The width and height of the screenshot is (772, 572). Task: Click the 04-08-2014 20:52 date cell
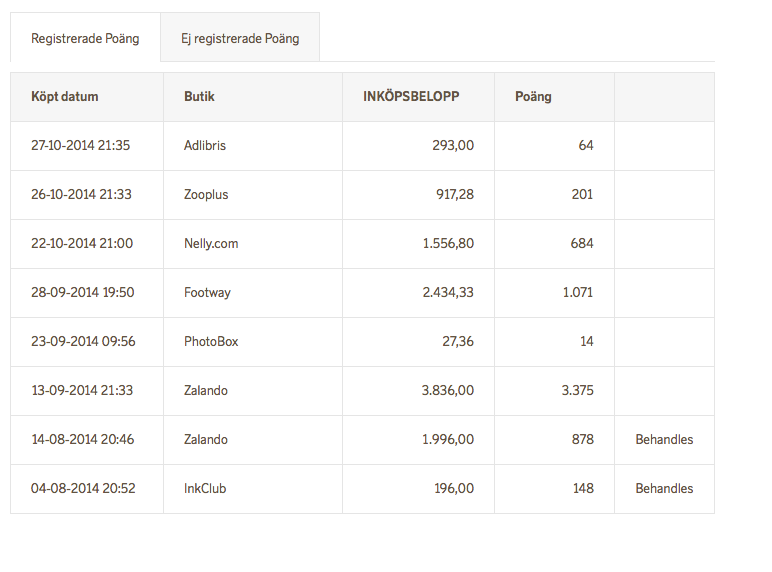tap(83, 489)
